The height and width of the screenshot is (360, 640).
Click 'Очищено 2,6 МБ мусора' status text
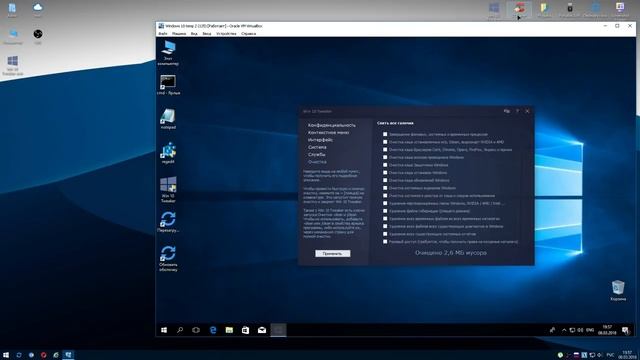click(451, 253)
